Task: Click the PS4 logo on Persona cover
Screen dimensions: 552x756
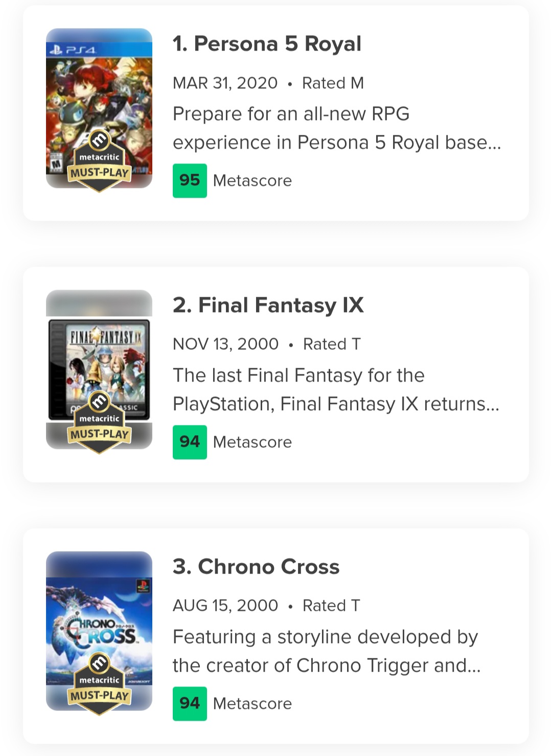Action: tap(72, 50)
